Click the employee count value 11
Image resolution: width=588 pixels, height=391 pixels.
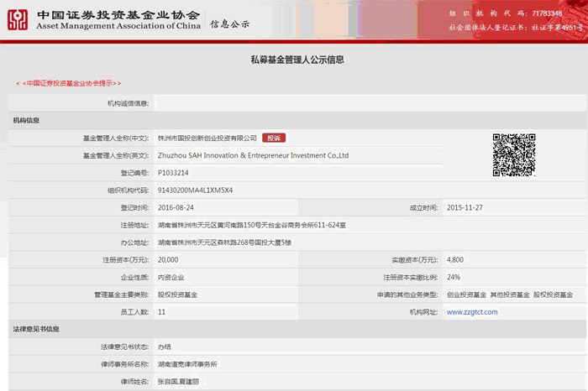(161, 312)
